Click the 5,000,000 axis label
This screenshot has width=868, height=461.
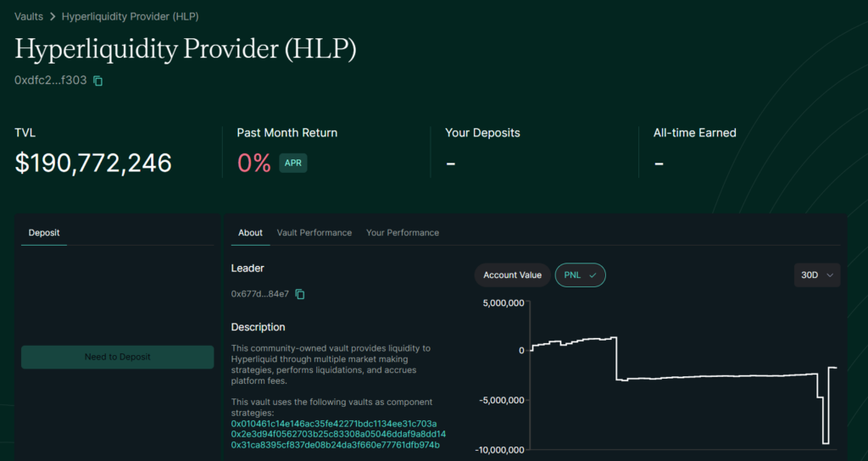(x=504, y=303)
